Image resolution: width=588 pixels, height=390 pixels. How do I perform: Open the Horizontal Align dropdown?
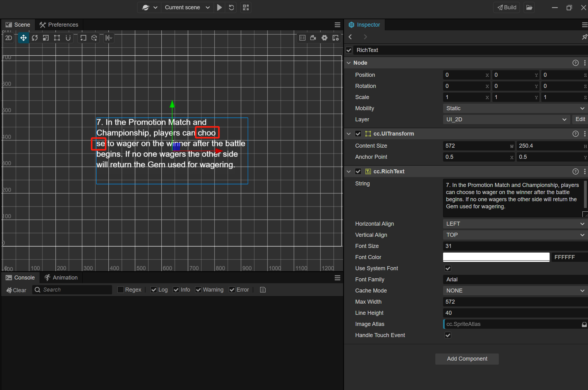pos(515,224)
